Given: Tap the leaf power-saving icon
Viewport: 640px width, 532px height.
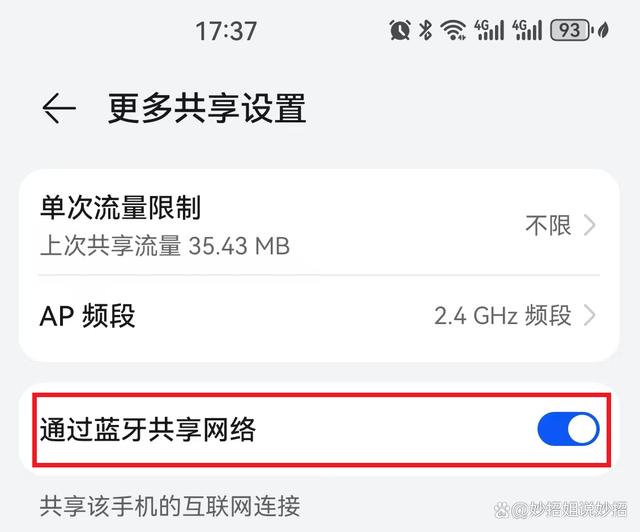Looking at the screenshot, I should coord(603,30).
